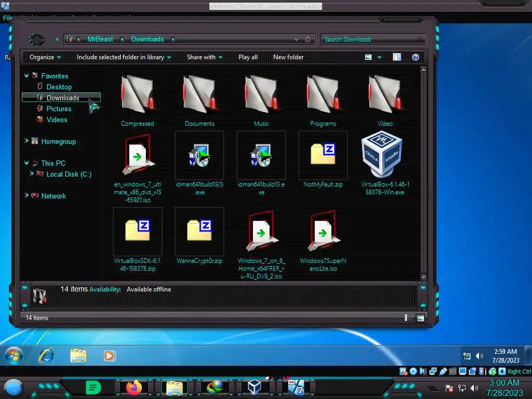
Task: Open the Organize dropdown menu
Action: point(45,57)
